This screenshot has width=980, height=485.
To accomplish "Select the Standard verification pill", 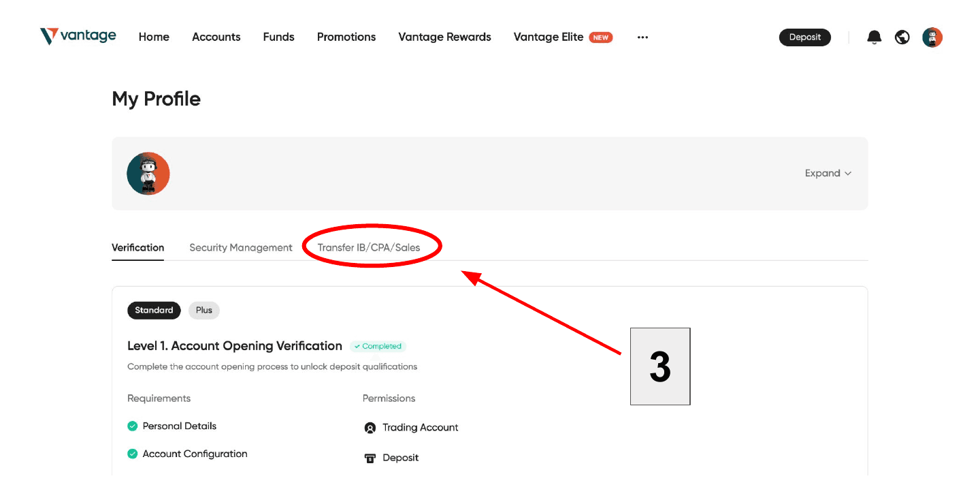I will [x=154, y=310].
